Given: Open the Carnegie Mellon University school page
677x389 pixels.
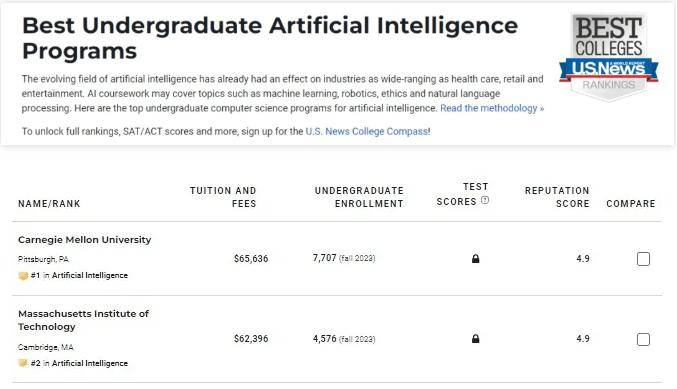Looking at the screenshot, I should coord(85,240).
